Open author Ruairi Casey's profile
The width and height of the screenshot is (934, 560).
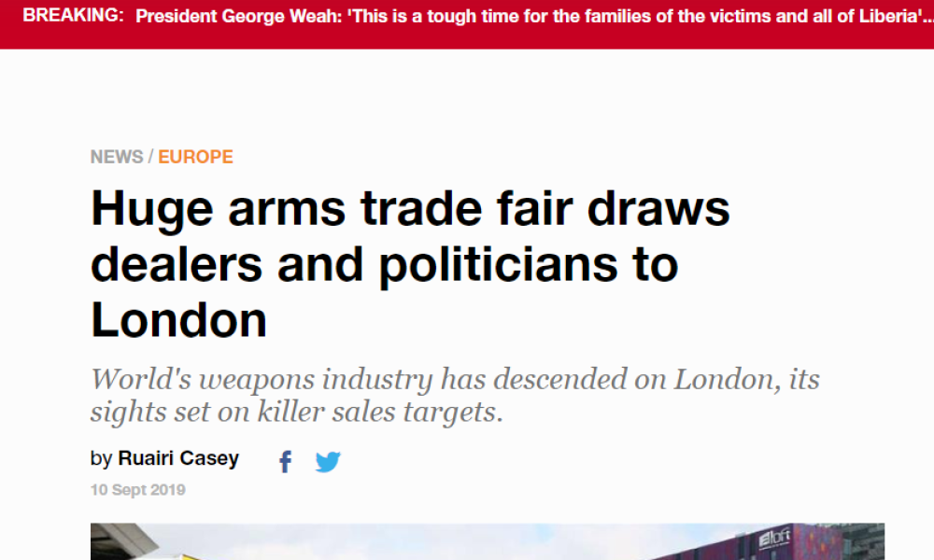tap(178, 458)
